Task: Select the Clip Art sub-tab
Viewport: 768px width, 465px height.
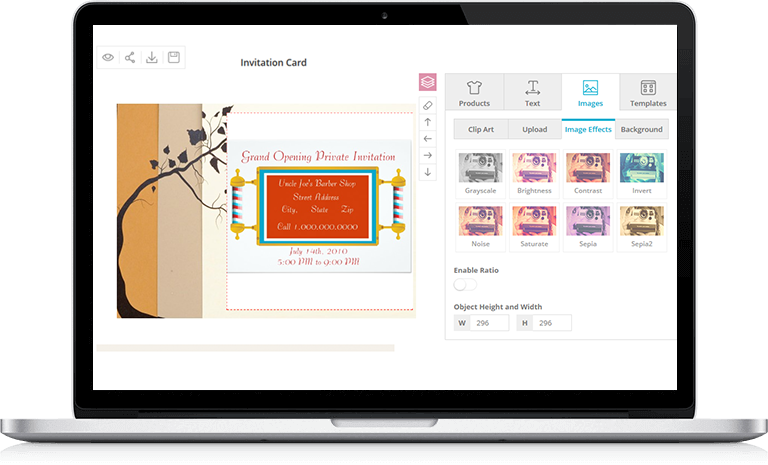Action: pyautogui.click(x=481, y=129)
